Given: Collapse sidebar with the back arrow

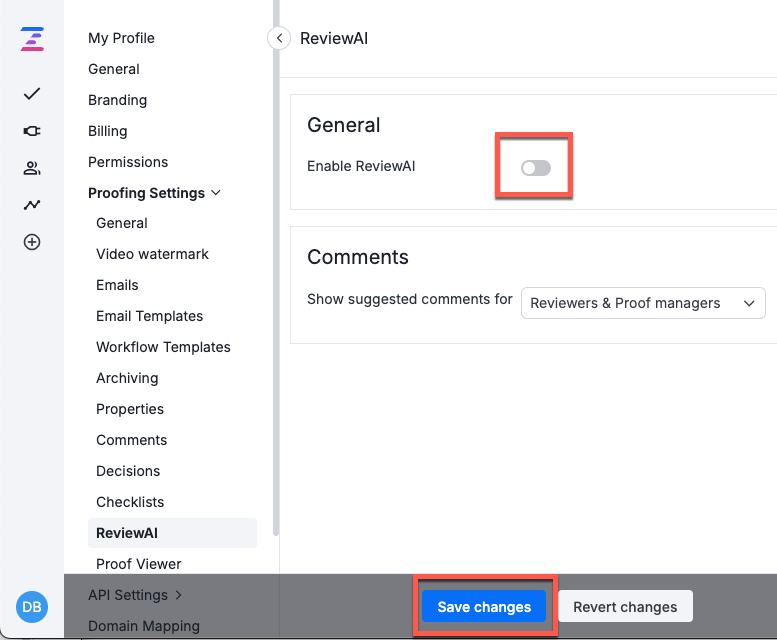Looking at the screenshot, I should click(278, 38).
